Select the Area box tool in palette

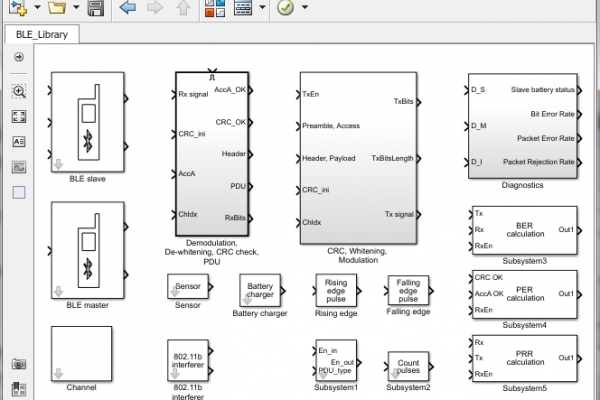pyautogui.click(x=19, y=191)
